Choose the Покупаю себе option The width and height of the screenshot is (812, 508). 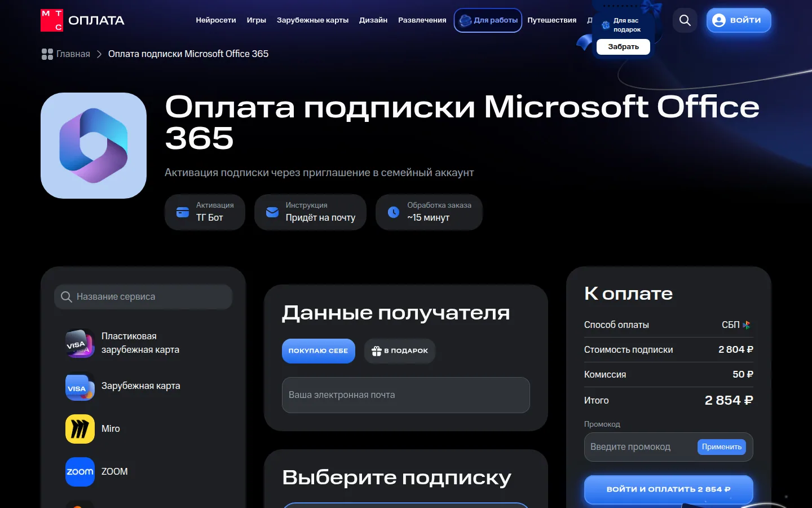pos(319,351)
